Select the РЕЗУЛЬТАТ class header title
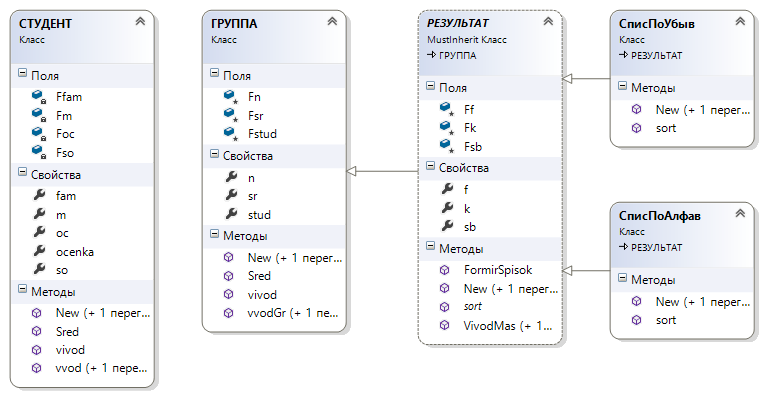Image resolution: width=763 pixels, height=396 pixels. [458, 23]
